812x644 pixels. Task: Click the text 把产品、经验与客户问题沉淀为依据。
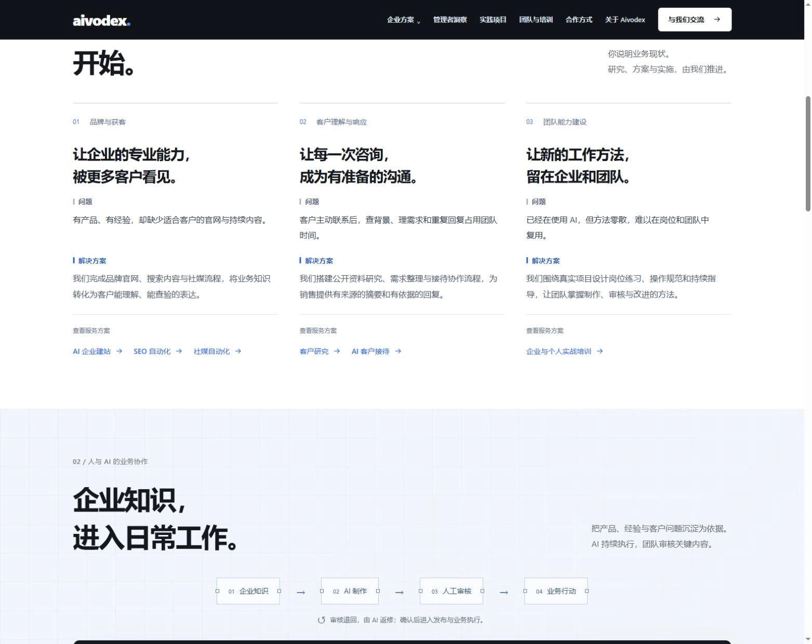point(661,529)
